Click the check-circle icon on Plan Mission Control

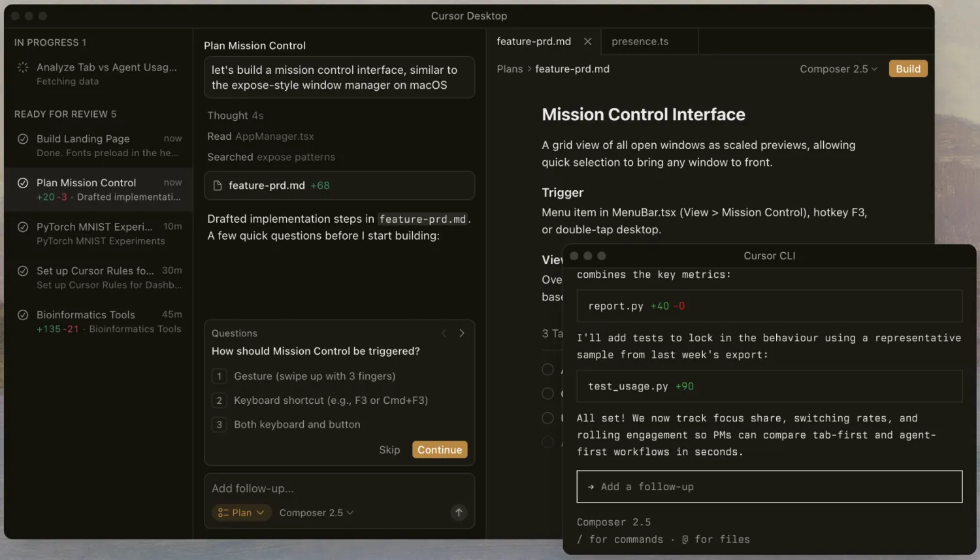click(23, 183)
